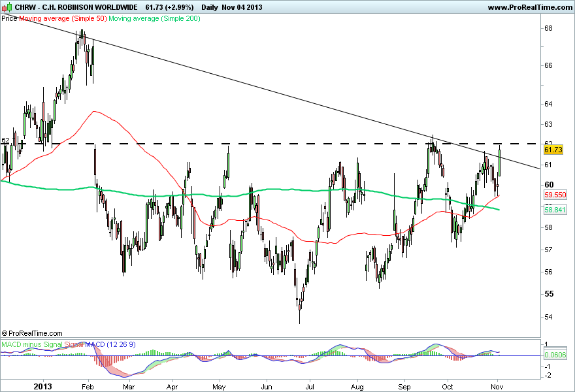This screenshot has height=392, width=575.
Task: Click the Jun label on time axis
Action: 267,387
